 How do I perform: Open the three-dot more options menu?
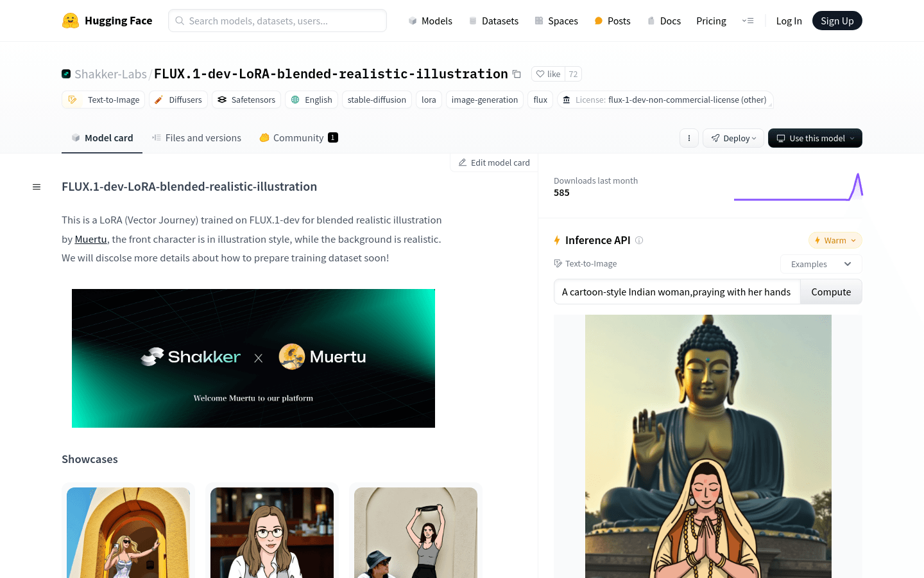689,138
